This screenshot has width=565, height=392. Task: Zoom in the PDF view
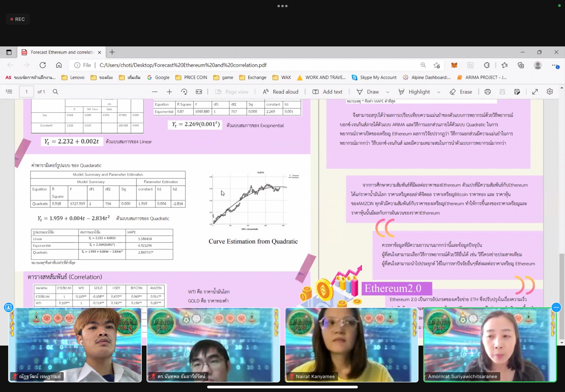click(169, 92)
